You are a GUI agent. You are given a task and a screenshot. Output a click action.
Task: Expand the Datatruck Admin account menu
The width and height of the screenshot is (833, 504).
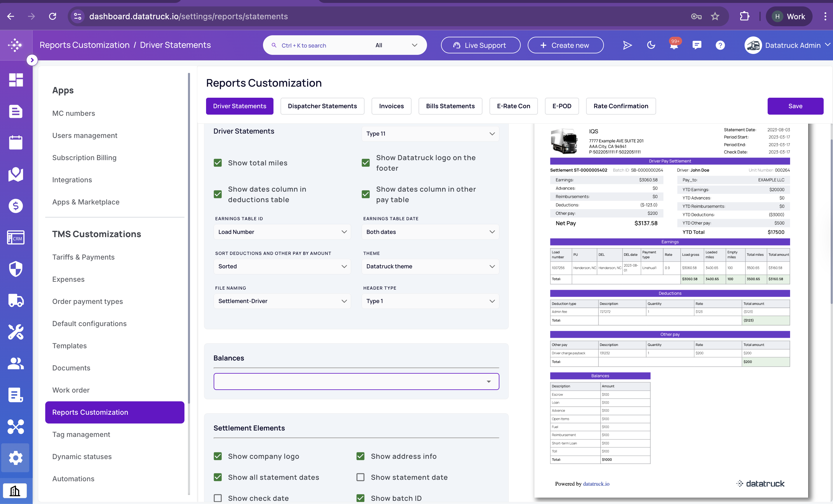(787, 45)
